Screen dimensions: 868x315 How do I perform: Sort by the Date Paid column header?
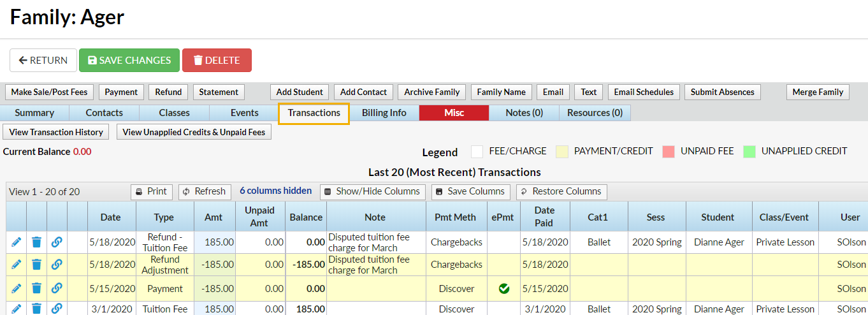point(544,217)
